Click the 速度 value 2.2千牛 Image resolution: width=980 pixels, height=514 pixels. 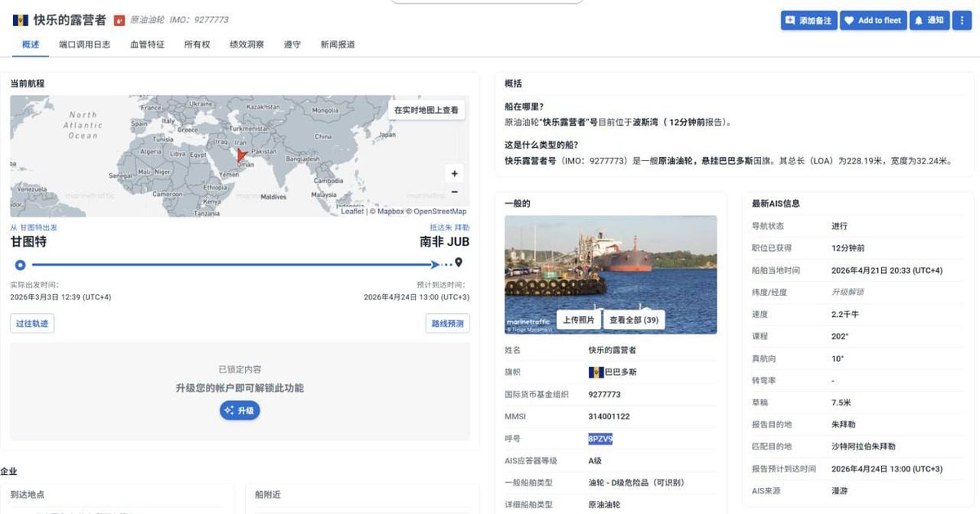point(845,314)
